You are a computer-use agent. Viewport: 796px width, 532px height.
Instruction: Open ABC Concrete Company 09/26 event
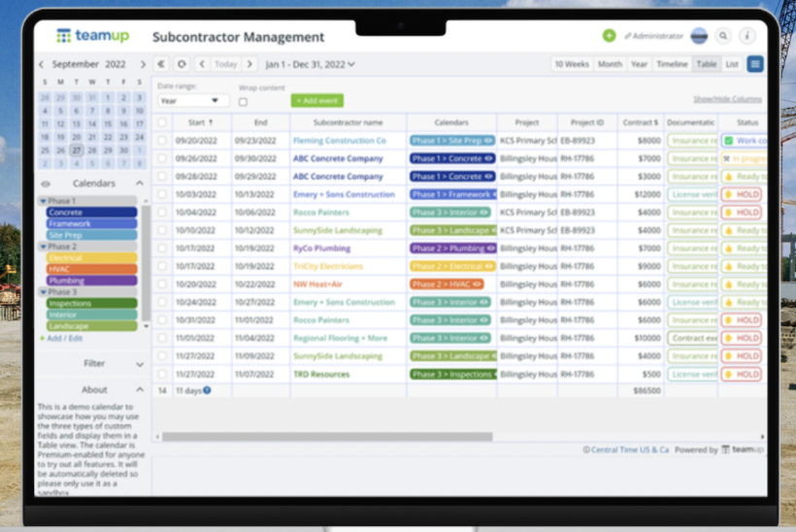tap(338, 158)
